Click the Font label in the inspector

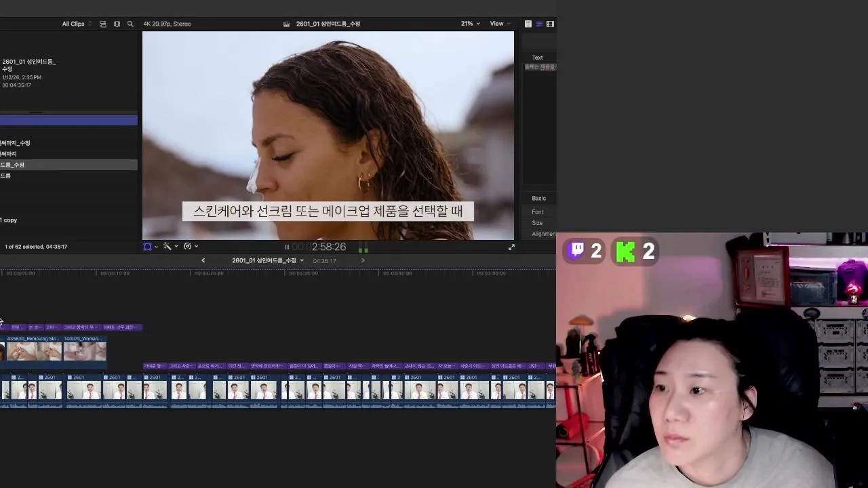[538, 212]
